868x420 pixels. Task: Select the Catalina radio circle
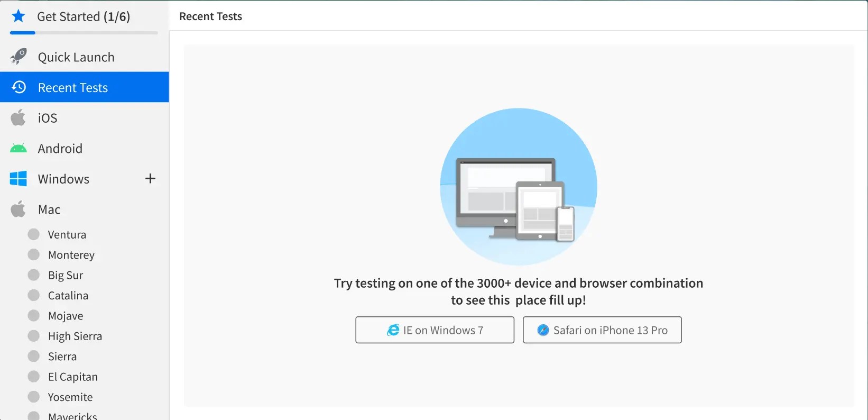[34, 295]
